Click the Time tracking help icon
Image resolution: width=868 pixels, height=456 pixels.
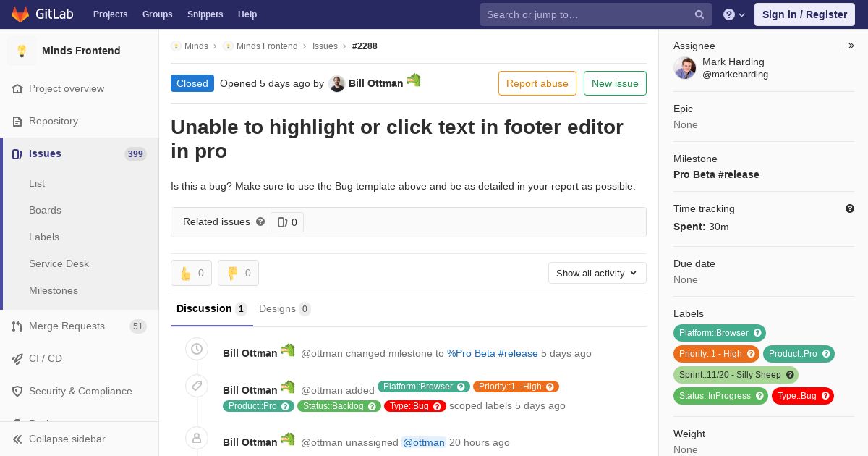tap(850, 208)
